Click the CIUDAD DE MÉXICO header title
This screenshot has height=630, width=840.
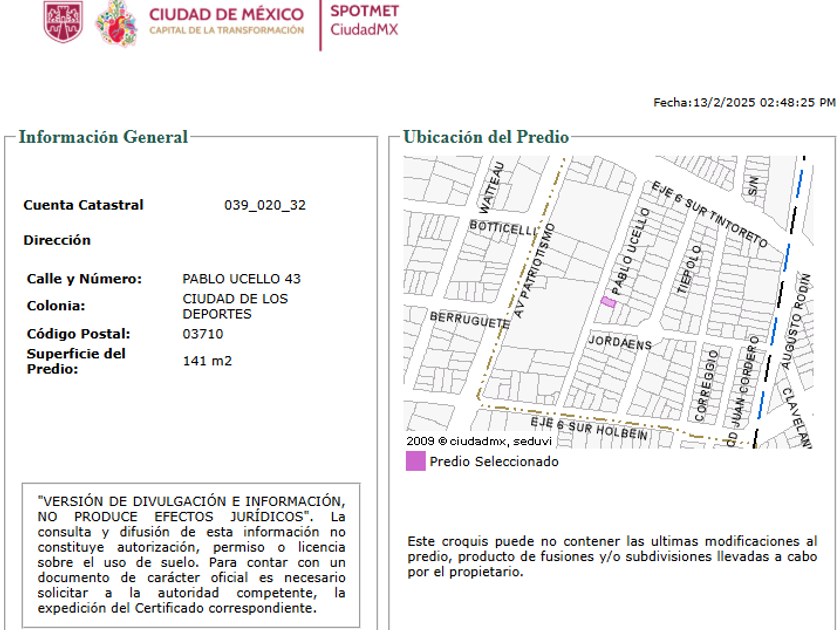tap(227, 14)
